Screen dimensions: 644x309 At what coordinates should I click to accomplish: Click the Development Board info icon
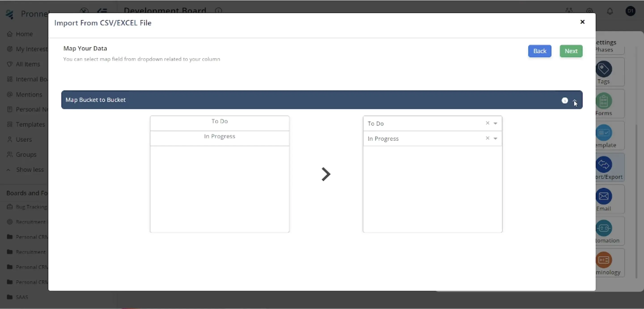(218, 10)
